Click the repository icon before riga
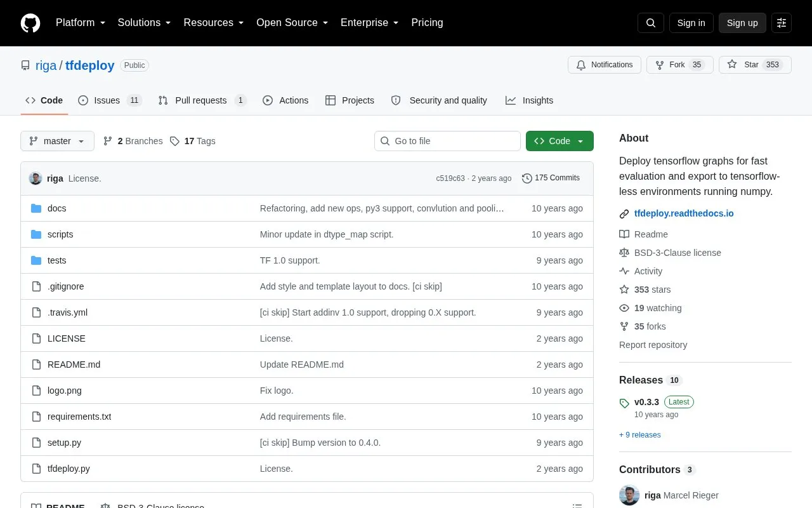The width and height of the screenshot is (812, 508). (25, 65)
